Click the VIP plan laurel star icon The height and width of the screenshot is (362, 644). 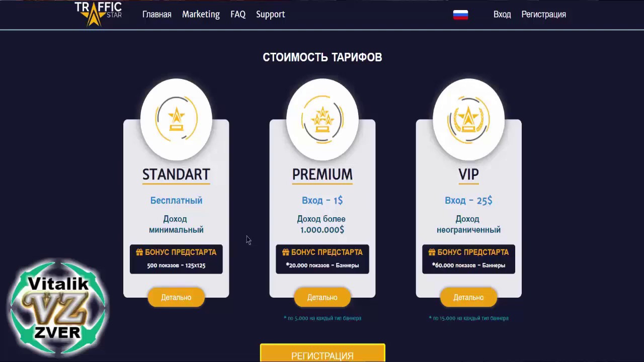469,119
